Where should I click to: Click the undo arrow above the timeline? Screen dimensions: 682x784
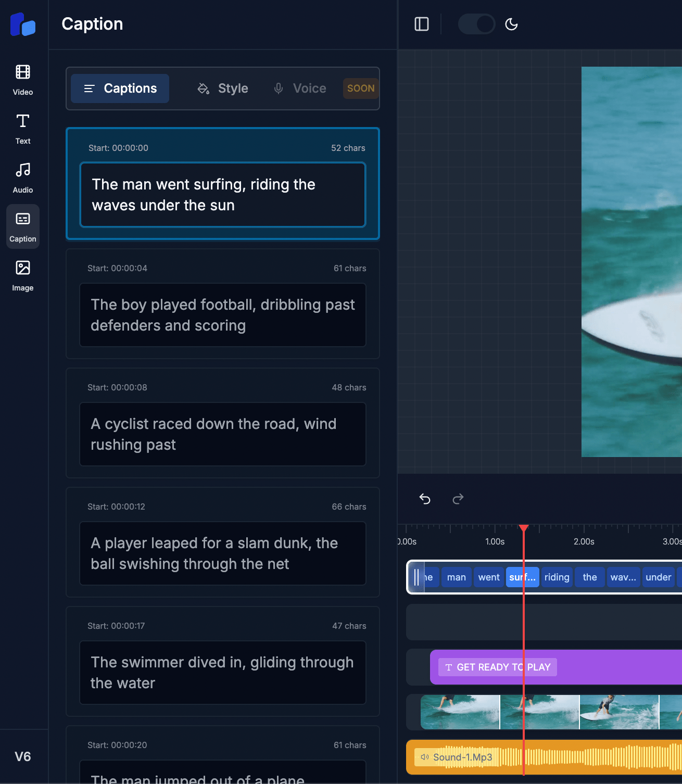(x=425, y=499)
